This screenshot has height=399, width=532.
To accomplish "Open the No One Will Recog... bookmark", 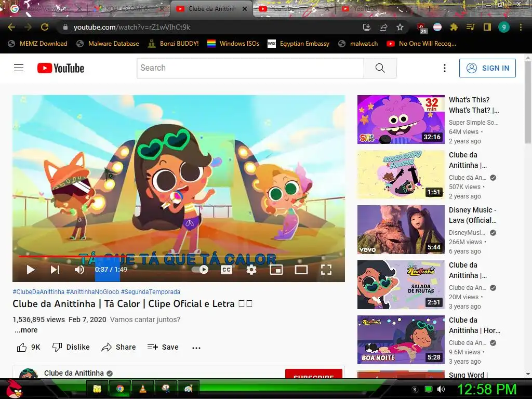I will point(422,44).
